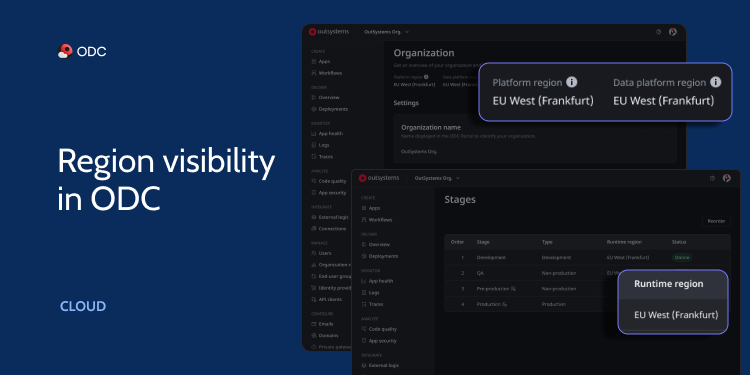Image resolution: width=750 pixels, height=375 pixels.
Task: Click Settings heading in Organization window
Action: tap(406, 103)
